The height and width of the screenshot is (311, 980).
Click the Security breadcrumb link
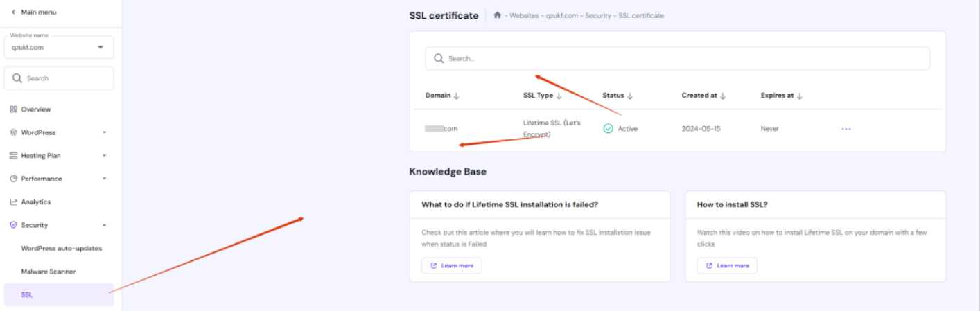[x=597, y=15]
